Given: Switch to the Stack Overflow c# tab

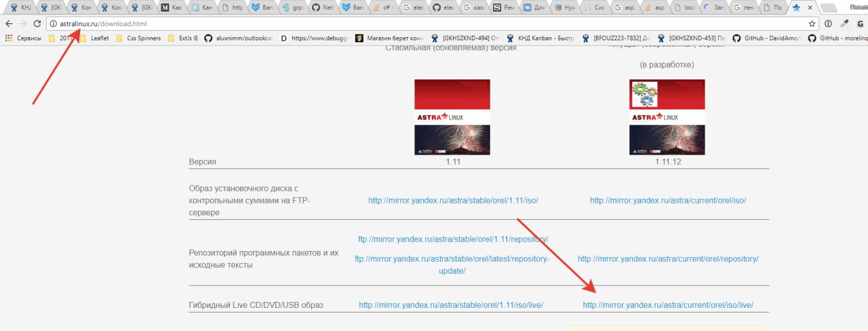Looking at the screenshot, I should tap(385, 7).
